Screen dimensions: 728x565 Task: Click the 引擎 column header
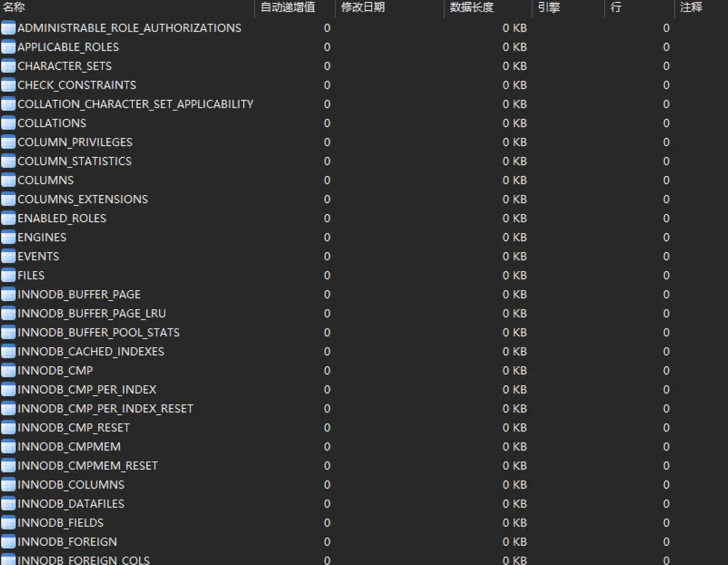tap(549, 7)
